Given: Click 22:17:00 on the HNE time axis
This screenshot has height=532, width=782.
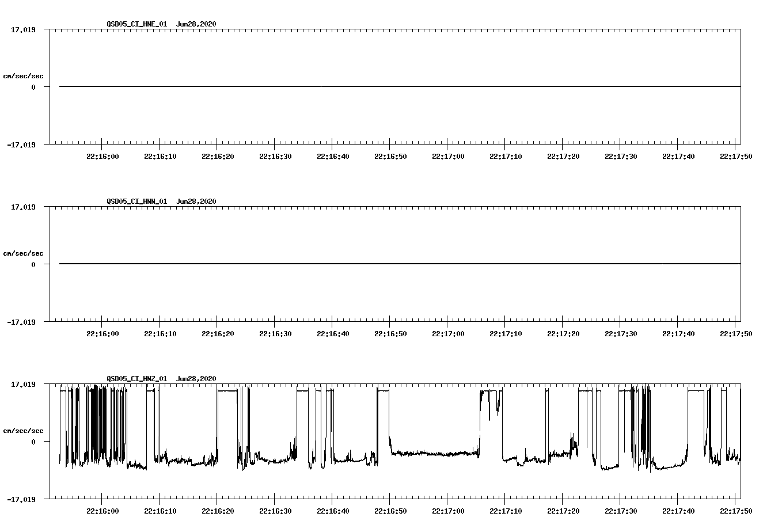Looking at the screenshot, I should (448, 157).
